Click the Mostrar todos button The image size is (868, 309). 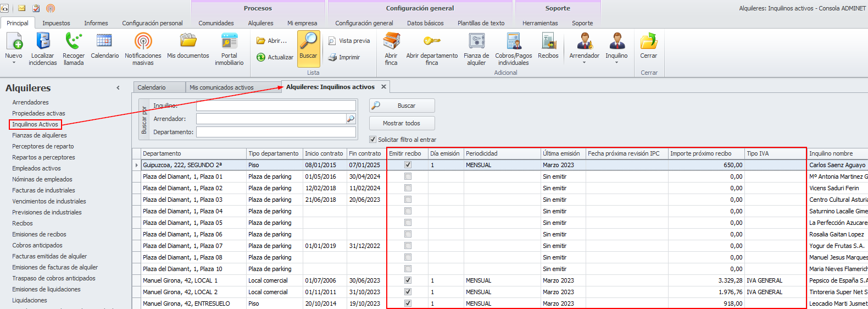coord(402,123)
